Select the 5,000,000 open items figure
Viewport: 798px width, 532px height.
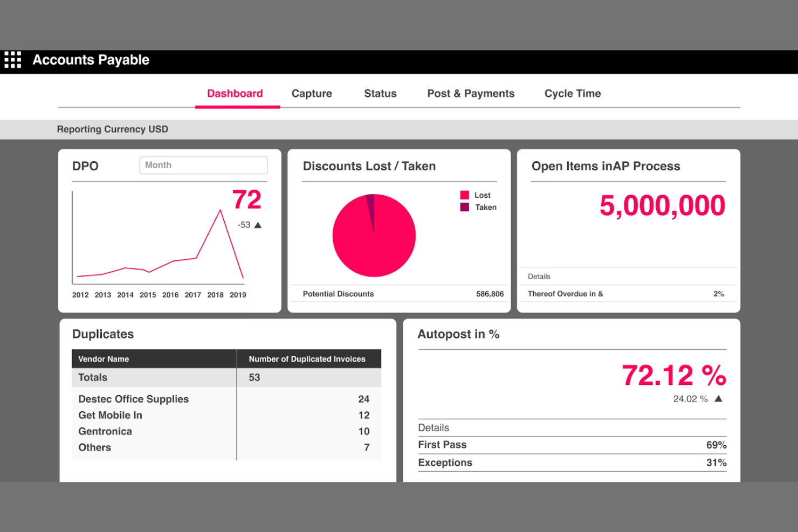[x=662, y=205]
